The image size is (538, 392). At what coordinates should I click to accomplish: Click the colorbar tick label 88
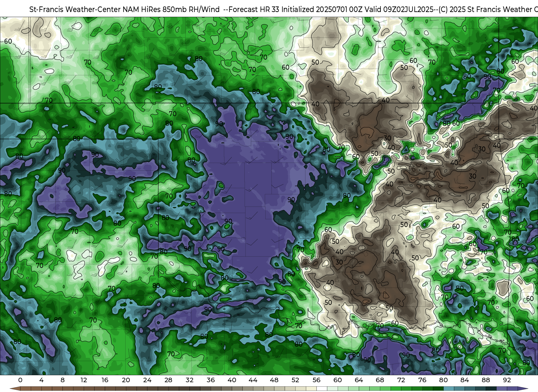[x=486, y=380]
